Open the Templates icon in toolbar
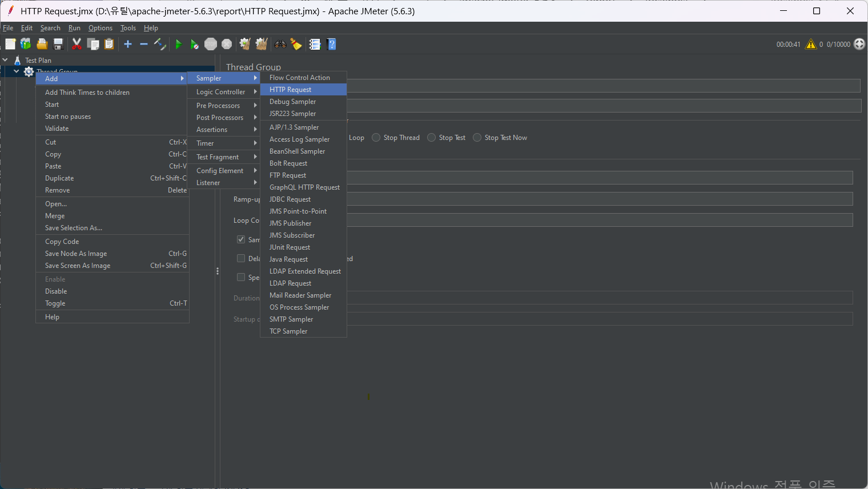The height and width of the screenshot is (489, 868). (x=26, y=44)
